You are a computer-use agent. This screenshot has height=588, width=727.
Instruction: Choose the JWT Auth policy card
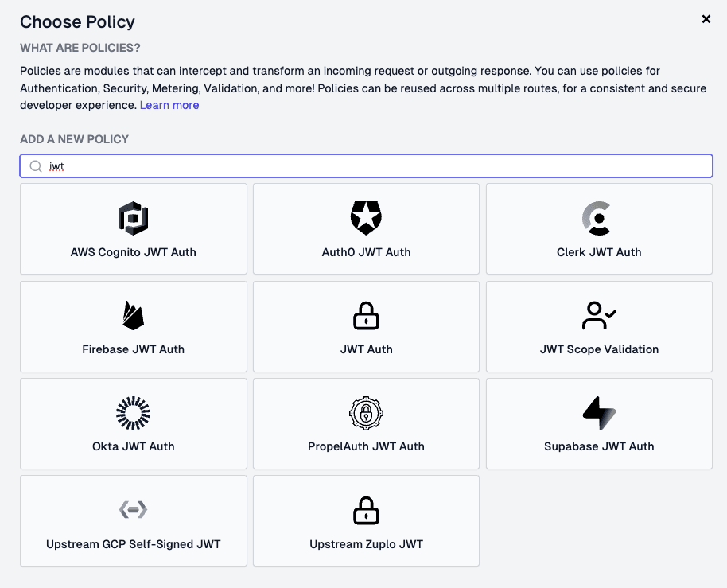(366, 326)
